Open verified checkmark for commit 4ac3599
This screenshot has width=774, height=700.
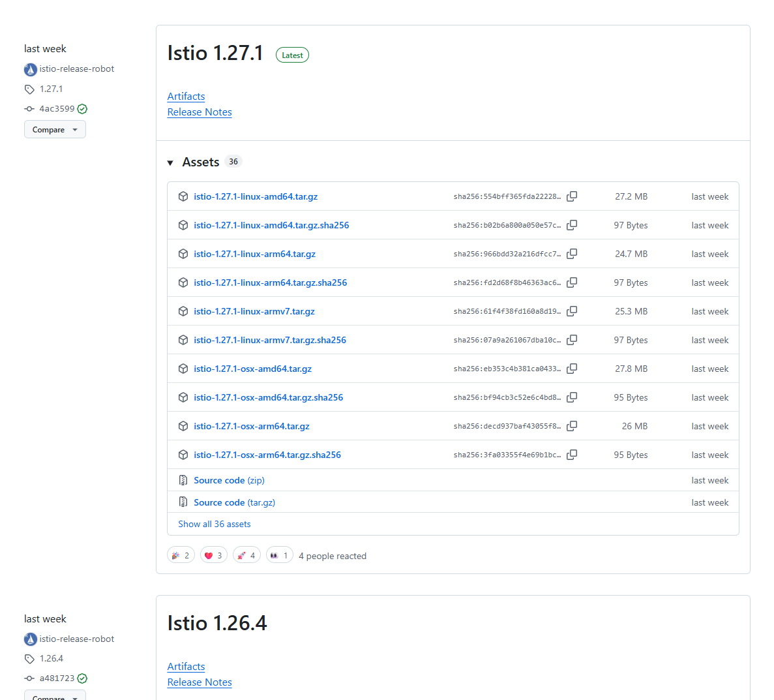(x=82, y=109)
